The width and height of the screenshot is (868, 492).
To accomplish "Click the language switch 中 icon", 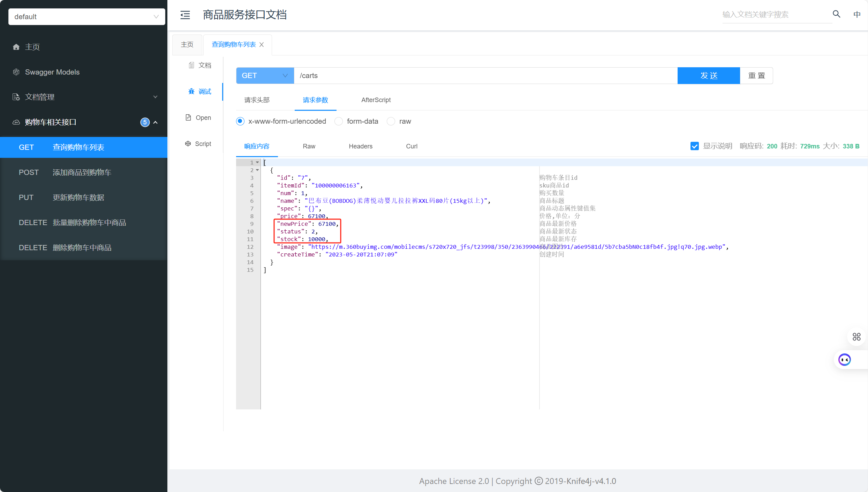I will (856, 14).
